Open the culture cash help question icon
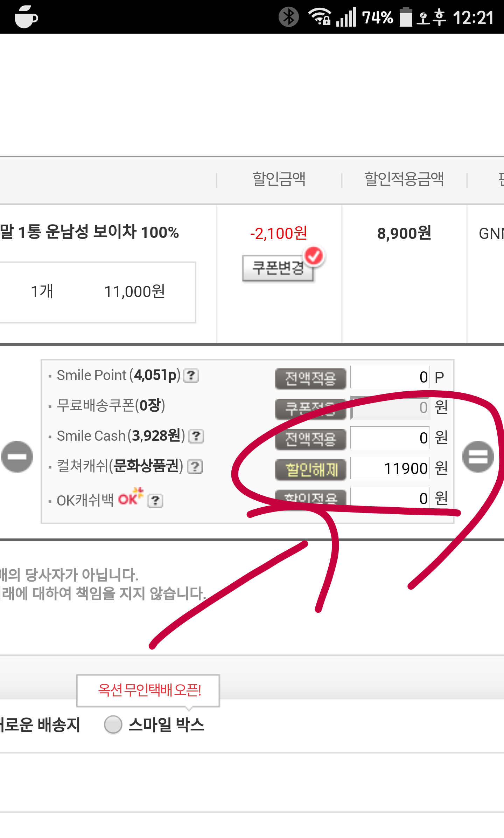 (x=195, y=467)
